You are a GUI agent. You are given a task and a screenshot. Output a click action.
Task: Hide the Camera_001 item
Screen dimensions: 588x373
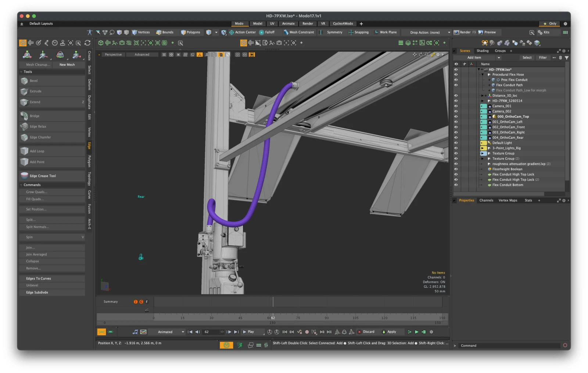[x=456, y=106]
